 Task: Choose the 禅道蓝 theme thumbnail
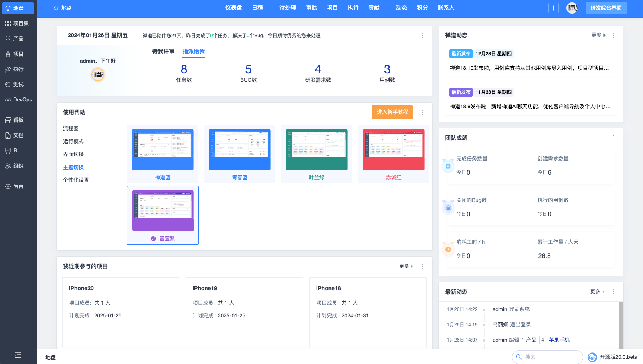point(163,154)
